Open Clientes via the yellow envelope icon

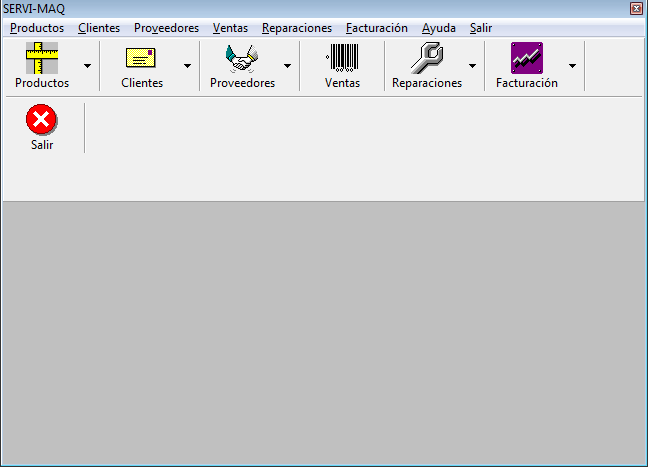click(x=142, y=59)
